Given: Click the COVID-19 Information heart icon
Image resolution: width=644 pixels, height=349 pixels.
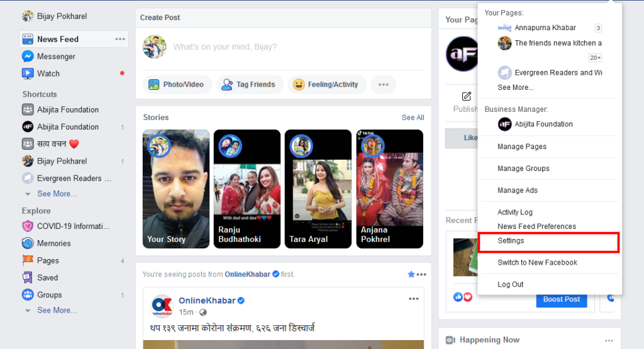Looking at the screenshot, I should [28, 226].
